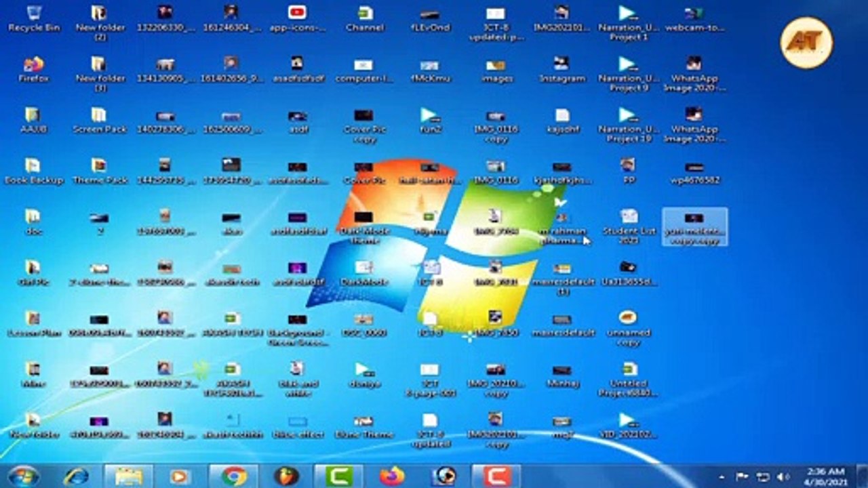
Task: Open the network tray icon
Action: [763, 476]
